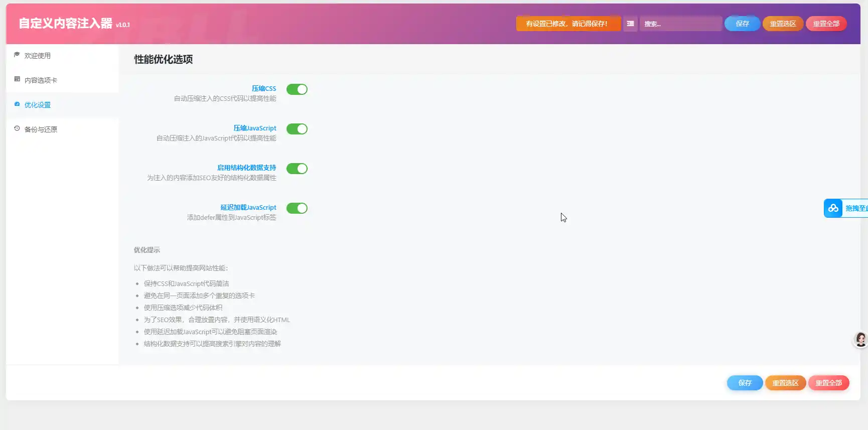Click the Baidu cloud drag-upload icon
Screen dimensions: 868x430
tap(833, 208)
